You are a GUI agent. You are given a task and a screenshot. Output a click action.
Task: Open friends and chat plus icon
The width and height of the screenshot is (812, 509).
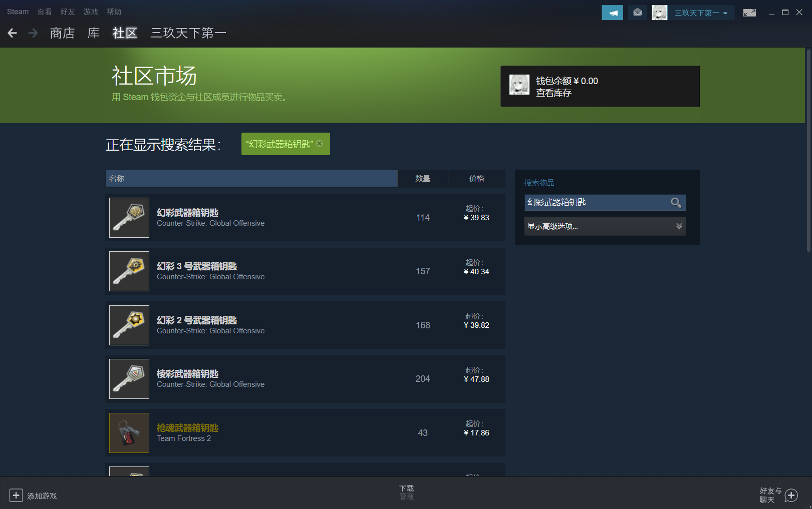pyautogui.click(x=791, y=495)
